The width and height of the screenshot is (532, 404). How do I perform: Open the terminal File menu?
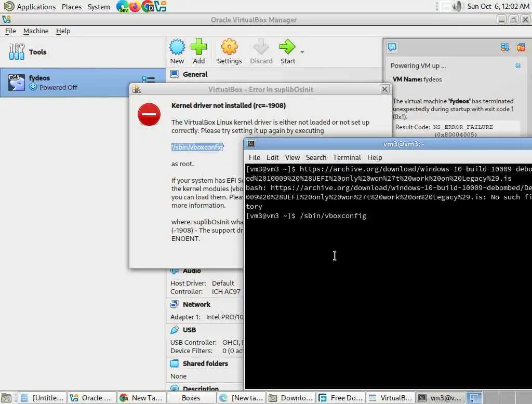[254, 157]
